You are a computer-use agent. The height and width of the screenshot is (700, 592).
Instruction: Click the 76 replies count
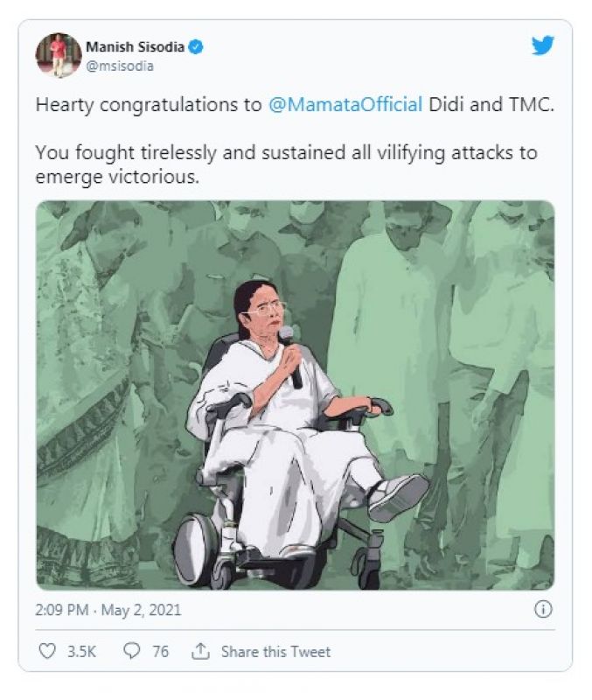(160, 651)
